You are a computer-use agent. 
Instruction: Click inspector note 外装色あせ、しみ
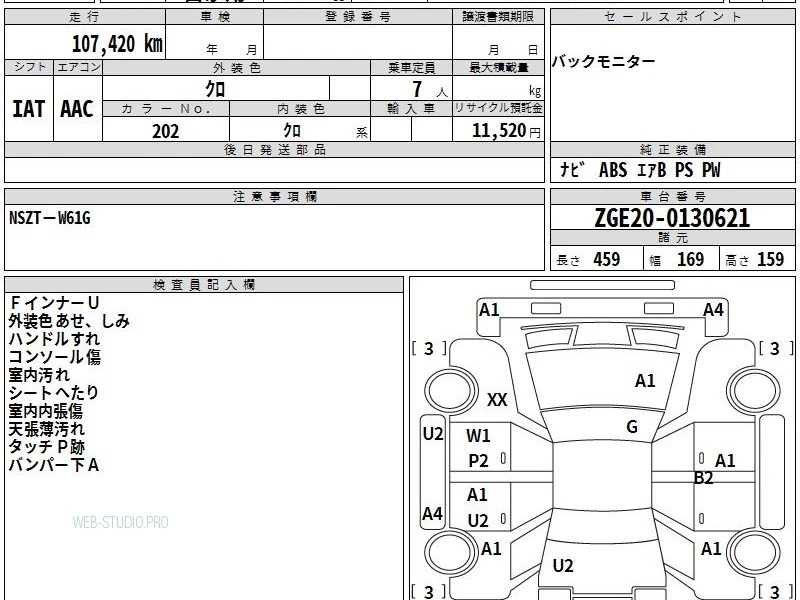69,321
